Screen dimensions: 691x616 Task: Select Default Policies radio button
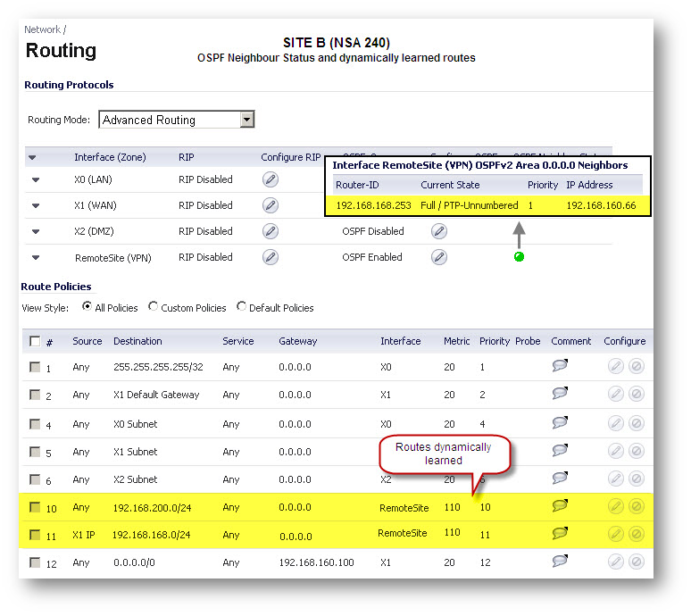[x=242, y=307]
